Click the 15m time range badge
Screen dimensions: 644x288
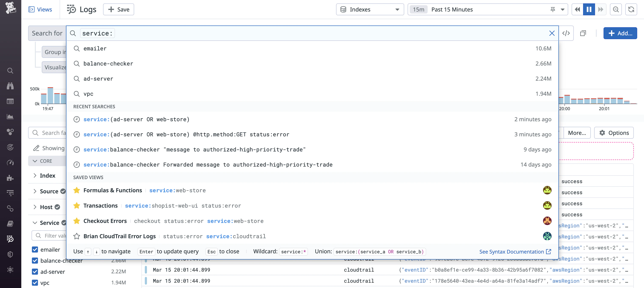418,10
